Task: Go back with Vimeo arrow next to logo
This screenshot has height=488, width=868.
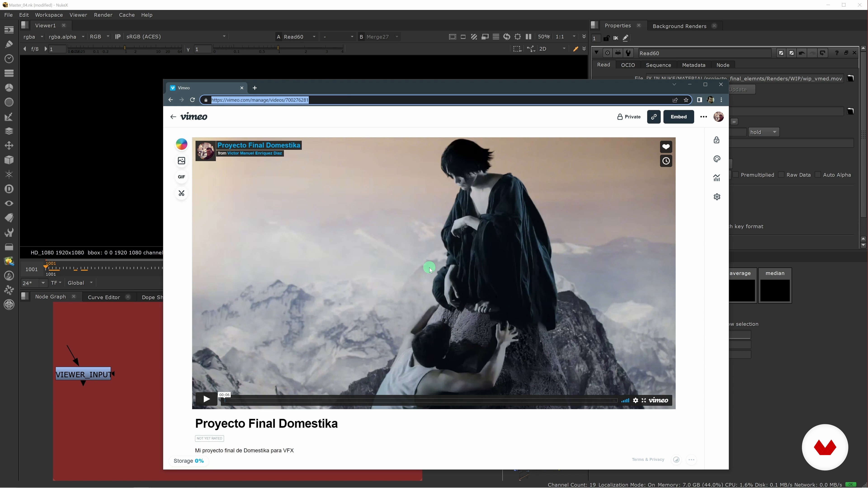Action: click(173, 117)
